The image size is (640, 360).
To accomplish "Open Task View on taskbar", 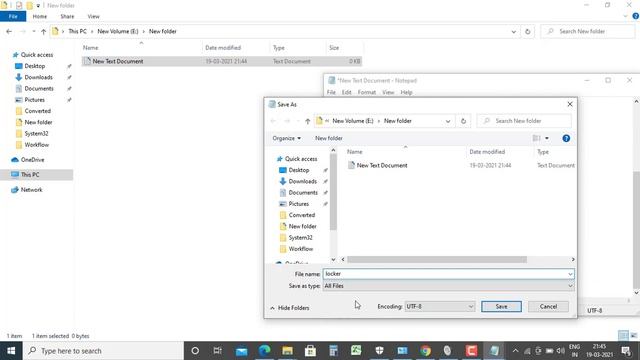I will tap(218, 351).
